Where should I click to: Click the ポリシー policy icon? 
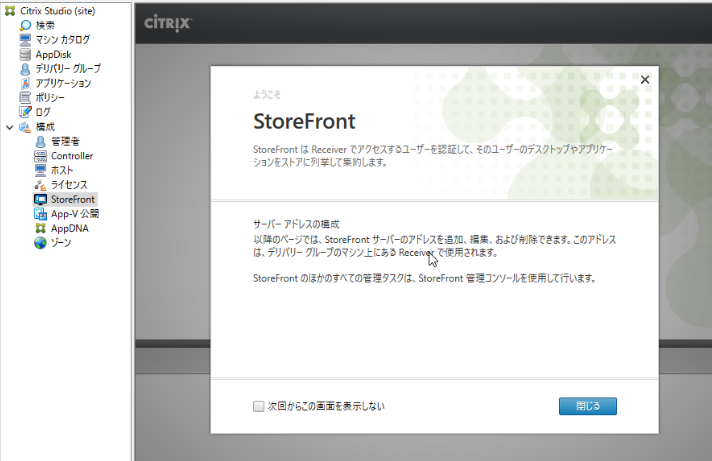tap(25, 98)
